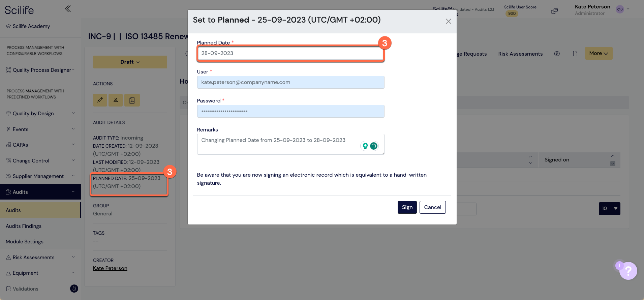
Task: Collapse sidebar with double-chevron icon
Action: 68,9
